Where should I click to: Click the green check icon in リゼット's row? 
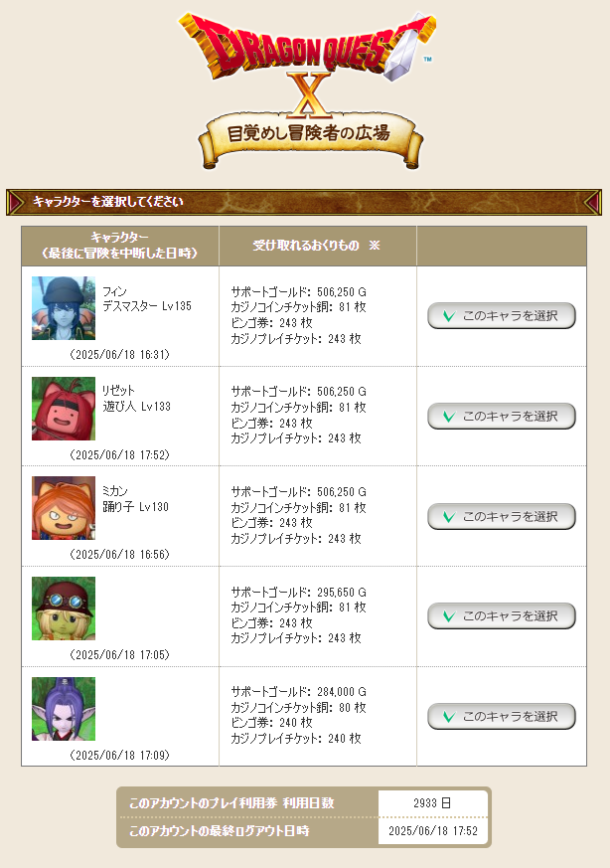tap(449, 417)
